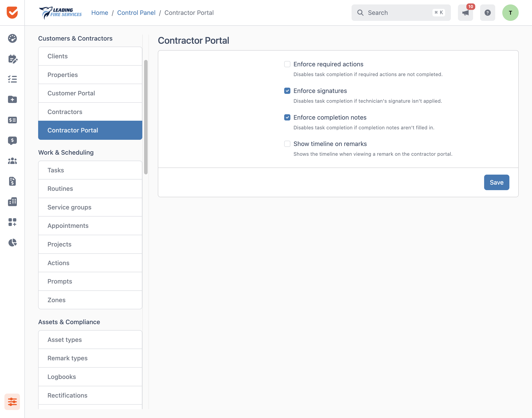Uncheck Enforce completion notes checkbox
532x418 pixels.
coord(287,117)
